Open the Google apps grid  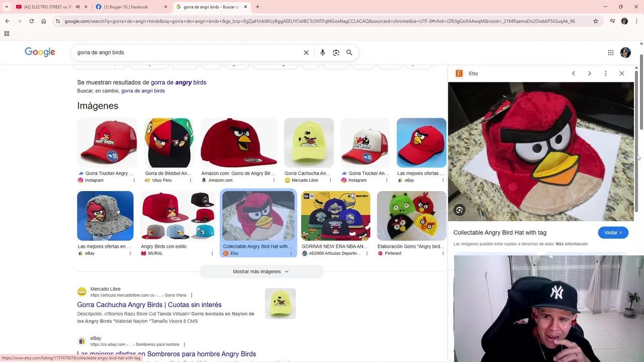point(610,52)
